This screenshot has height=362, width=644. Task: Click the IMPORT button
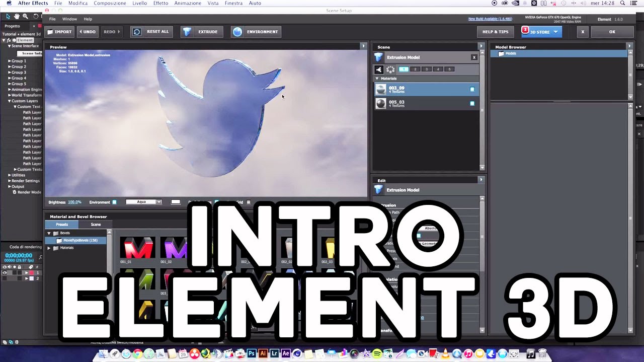click(x=59, y=32)
